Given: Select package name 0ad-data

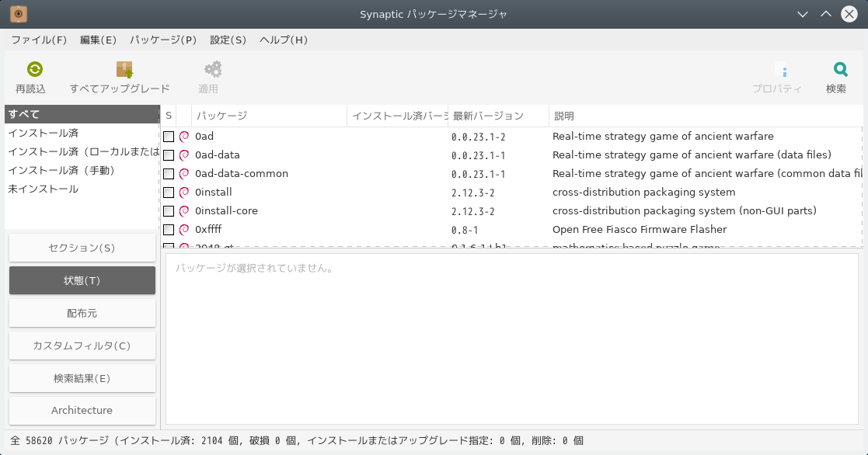Looking at the screenshot, I should click(217, 155).
